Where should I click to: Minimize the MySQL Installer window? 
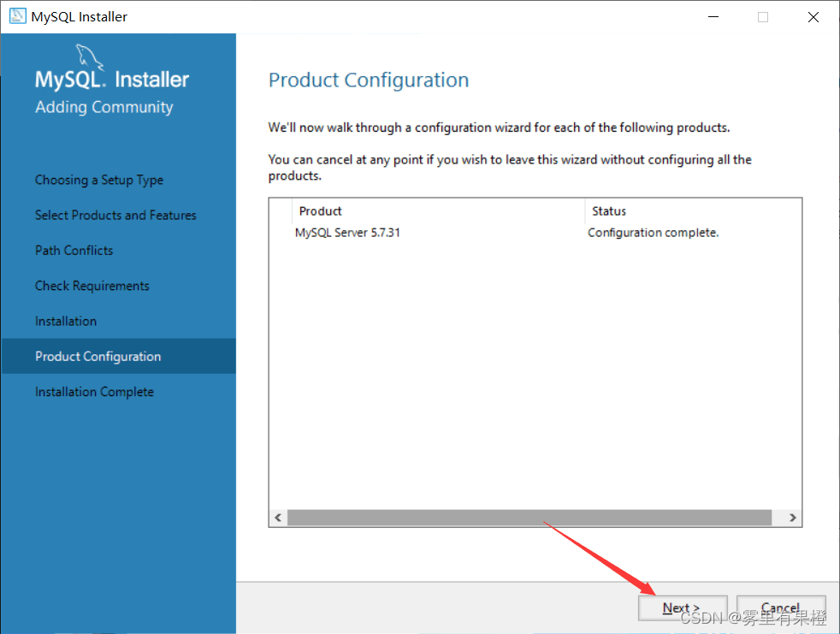tap(712, 16)
